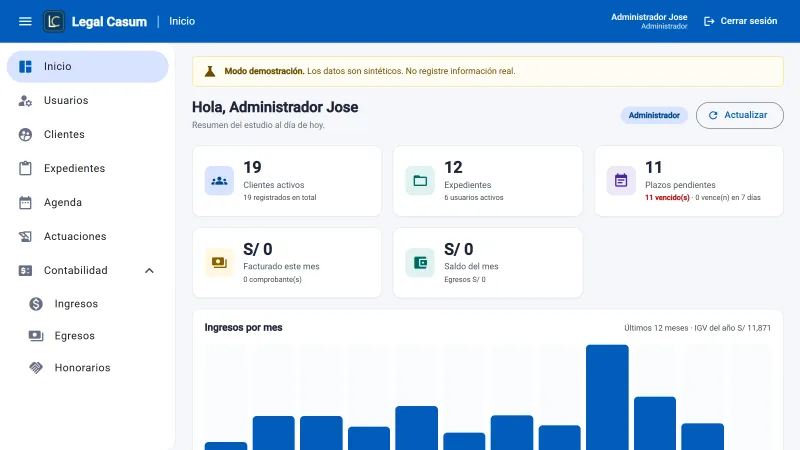Click the Actuaciones sidebar icon

tap(25, 236)
